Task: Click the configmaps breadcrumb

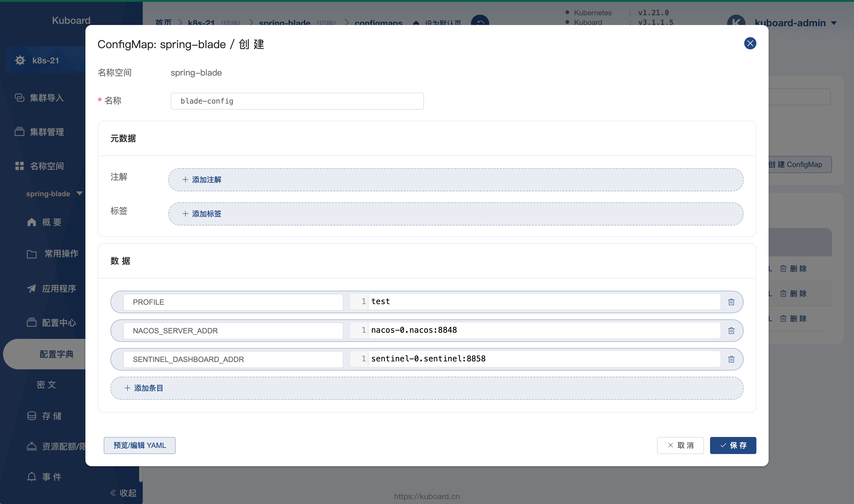Action: point(378,23)
